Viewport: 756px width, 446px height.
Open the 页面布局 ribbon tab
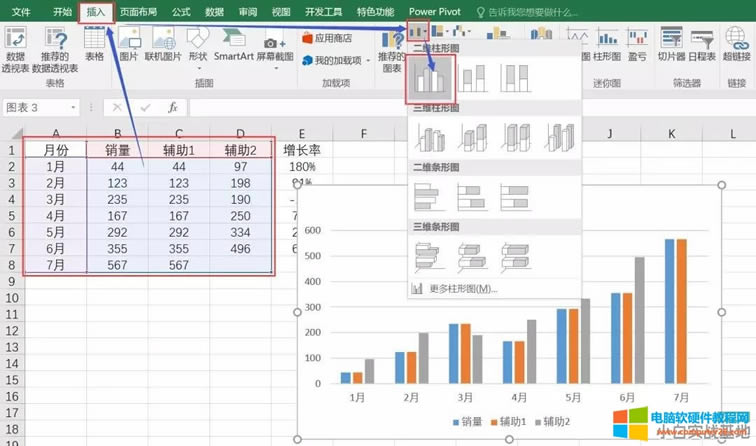(x=139, y=12)
